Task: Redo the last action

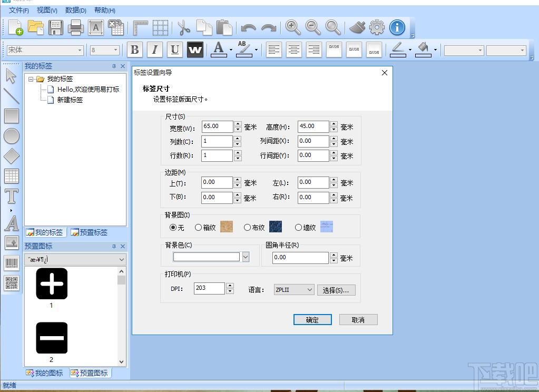Action: (269, 27)
